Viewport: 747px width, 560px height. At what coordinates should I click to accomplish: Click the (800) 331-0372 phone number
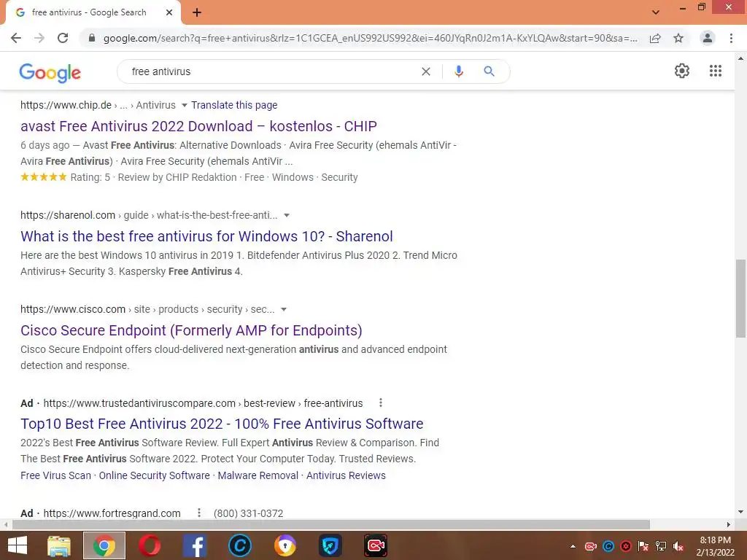pos(248,513)
